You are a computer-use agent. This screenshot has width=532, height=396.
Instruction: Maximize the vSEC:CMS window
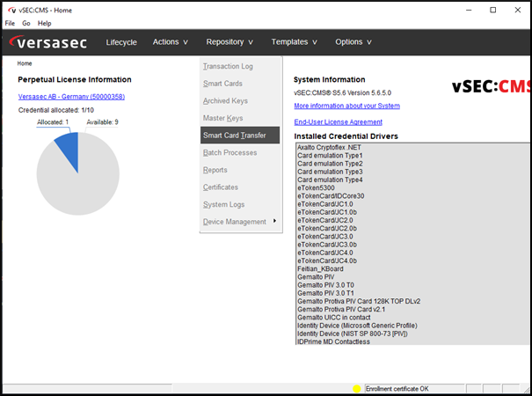[x=493, y=11]
